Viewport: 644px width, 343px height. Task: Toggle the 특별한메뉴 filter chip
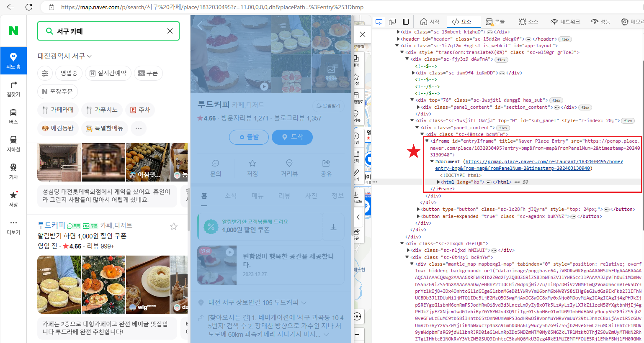105,128
